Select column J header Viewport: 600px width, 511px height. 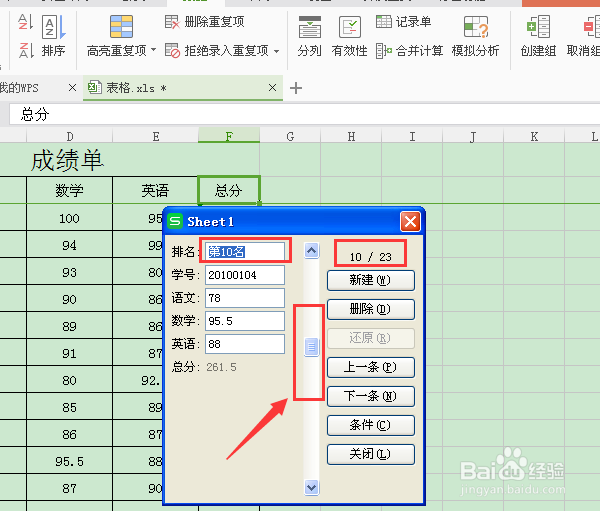tap(473, 136)
